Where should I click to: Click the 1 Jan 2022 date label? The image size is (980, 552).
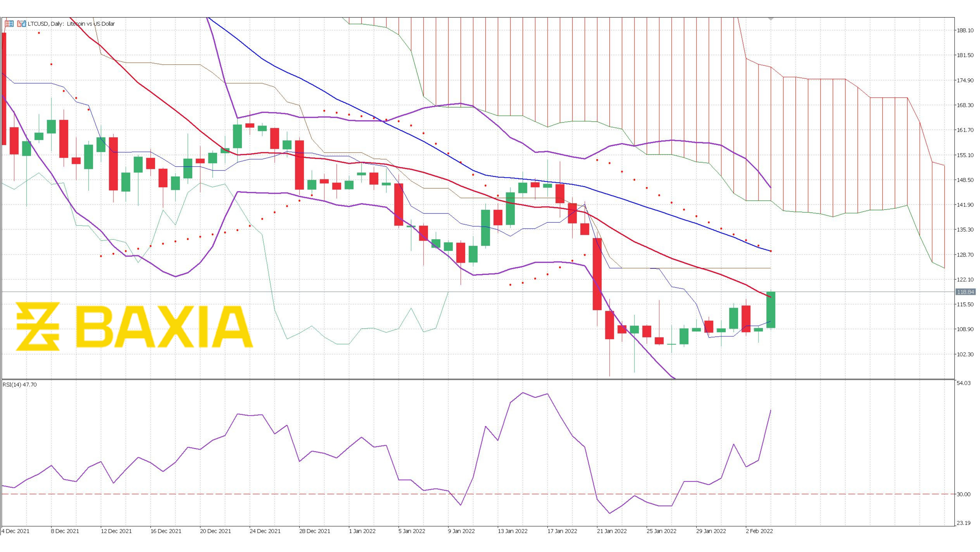click(362, 531)
